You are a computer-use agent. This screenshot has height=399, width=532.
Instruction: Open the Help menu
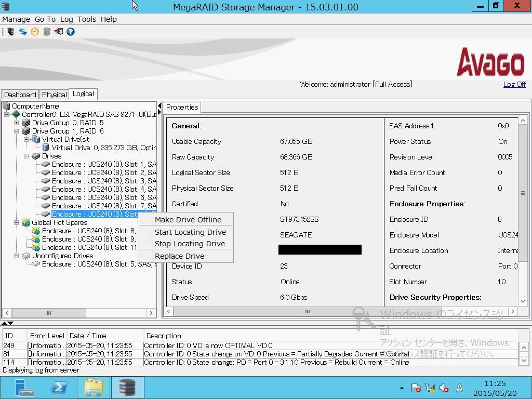tap(109, 19)
